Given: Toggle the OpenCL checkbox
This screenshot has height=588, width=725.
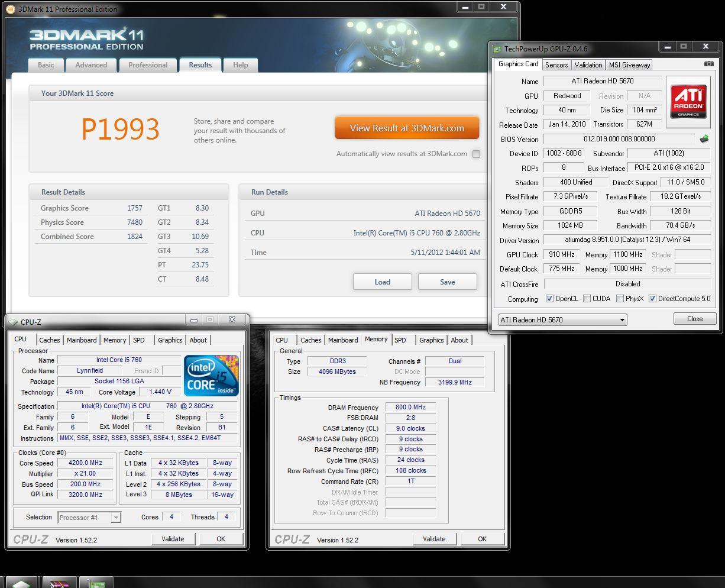Looking at the screenshot, I should tap(549, 299).
